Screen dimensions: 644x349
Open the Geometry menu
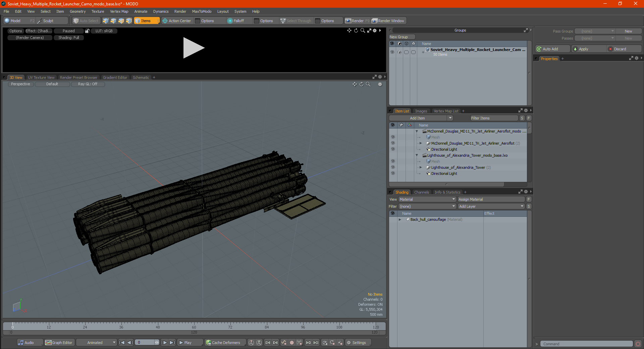pyautogui.click(x=77, y=11)
